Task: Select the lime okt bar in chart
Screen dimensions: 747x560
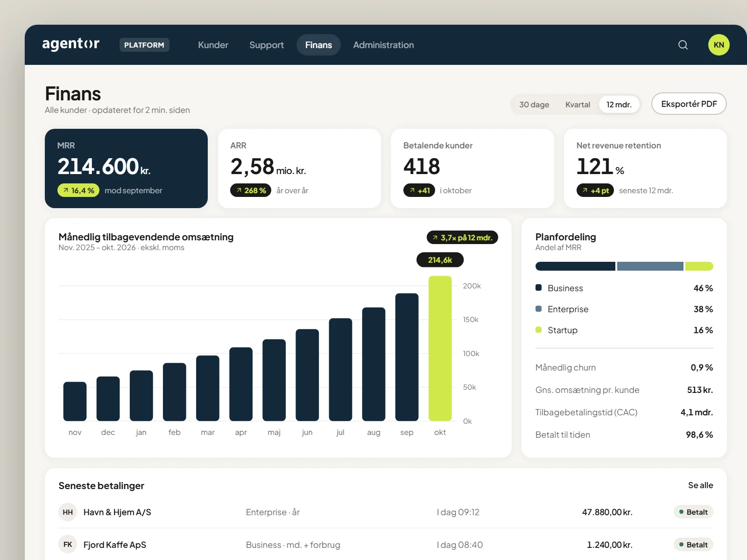Action: (440, 349)
